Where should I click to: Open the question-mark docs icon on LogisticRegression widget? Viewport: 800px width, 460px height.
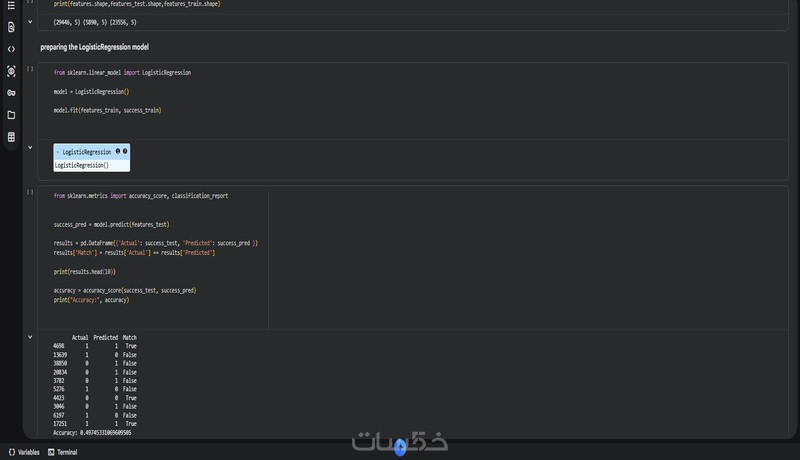pyautogui.click(x=125, y=151)
